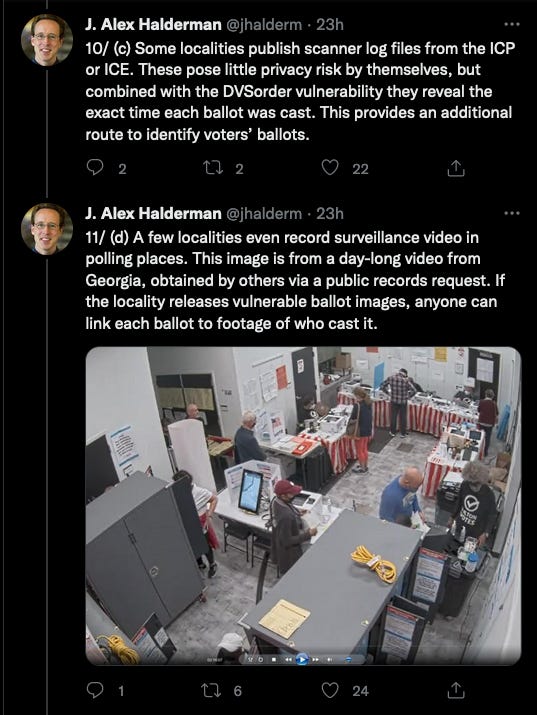Image resolution: width=537 pixels, height=715 pixels.
Task: Open J. Alex Halderman name link in tweet 10/
Action: [153, 24]
